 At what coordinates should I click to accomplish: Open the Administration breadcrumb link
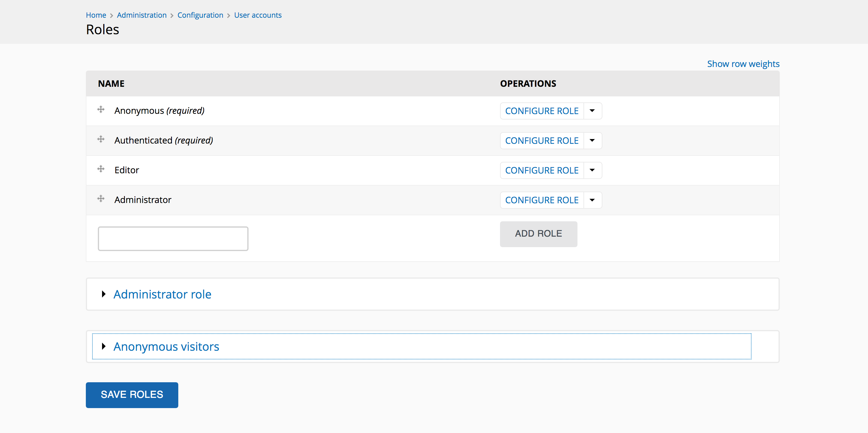142,15
